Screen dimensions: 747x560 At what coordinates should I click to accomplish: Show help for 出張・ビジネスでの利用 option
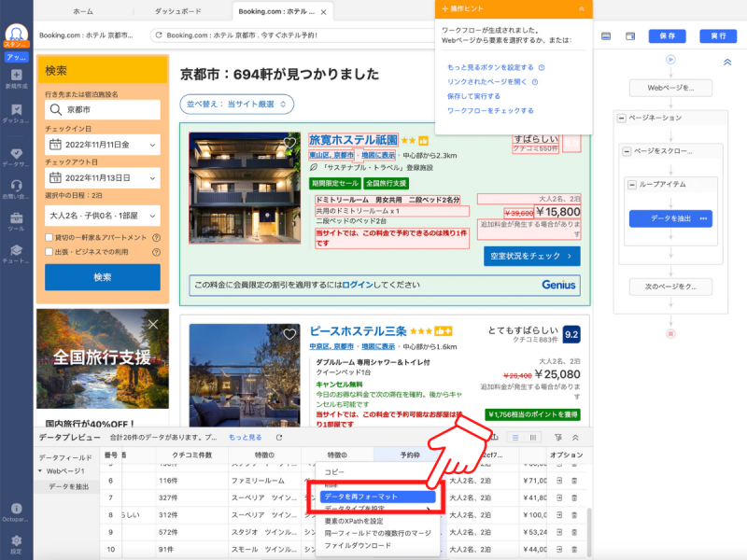156,252
